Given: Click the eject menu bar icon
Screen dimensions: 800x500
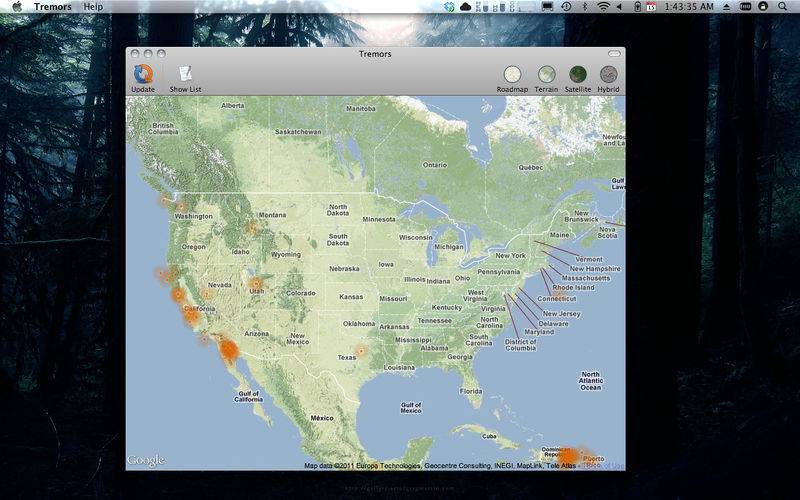Looking at the screenshot, I should pos(727,7).
